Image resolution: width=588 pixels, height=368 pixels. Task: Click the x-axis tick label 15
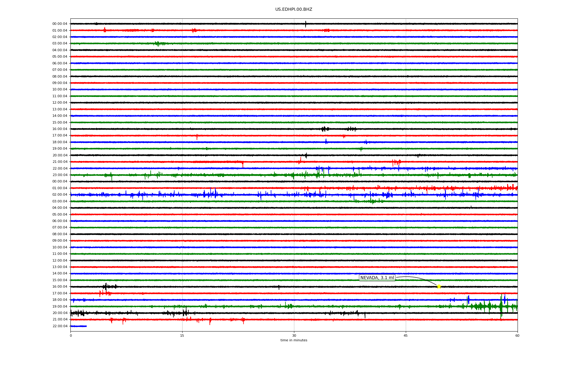click(182, 335)
